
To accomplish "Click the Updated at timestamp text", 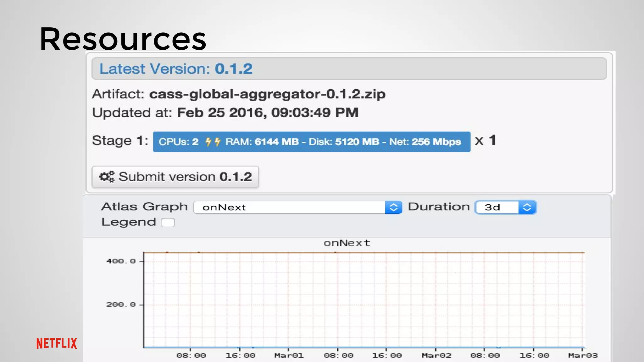I will (267, 112).
